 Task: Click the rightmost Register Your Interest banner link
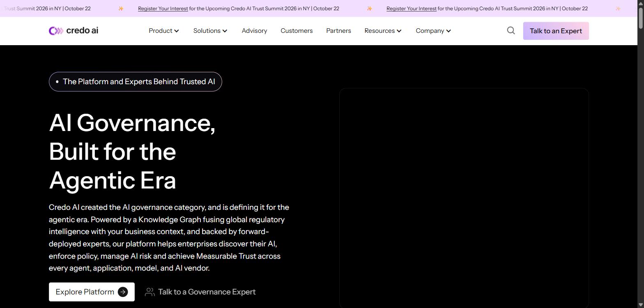412,9
